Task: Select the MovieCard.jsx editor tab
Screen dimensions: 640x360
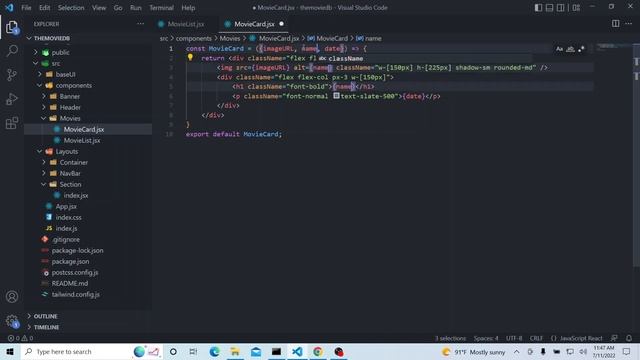Action: 254,24
